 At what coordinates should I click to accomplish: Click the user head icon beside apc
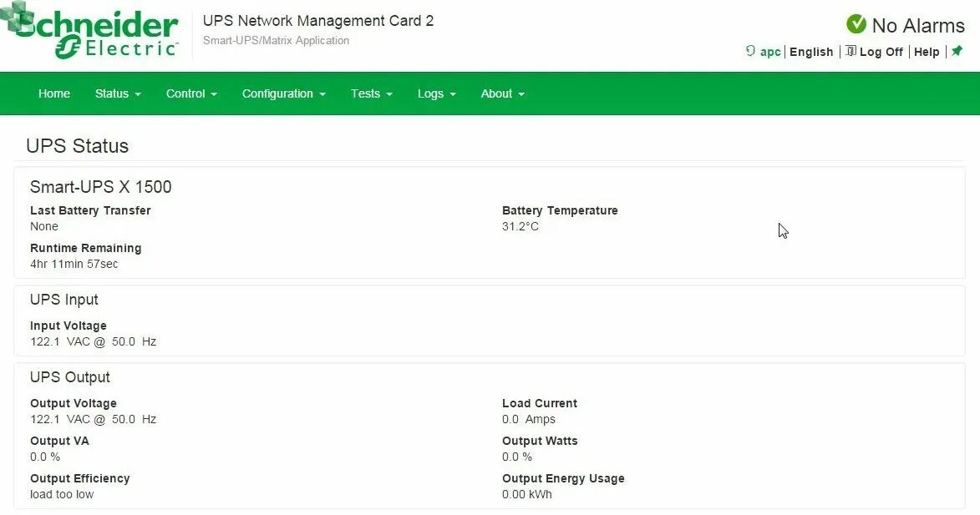point(750,51)
